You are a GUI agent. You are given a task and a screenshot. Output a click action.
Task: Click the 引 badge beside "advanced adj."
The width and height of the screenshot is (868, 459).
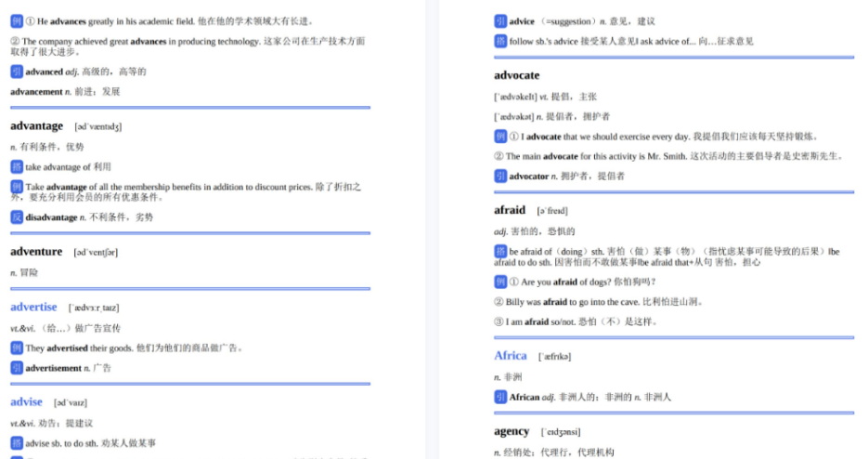point(17,72)
